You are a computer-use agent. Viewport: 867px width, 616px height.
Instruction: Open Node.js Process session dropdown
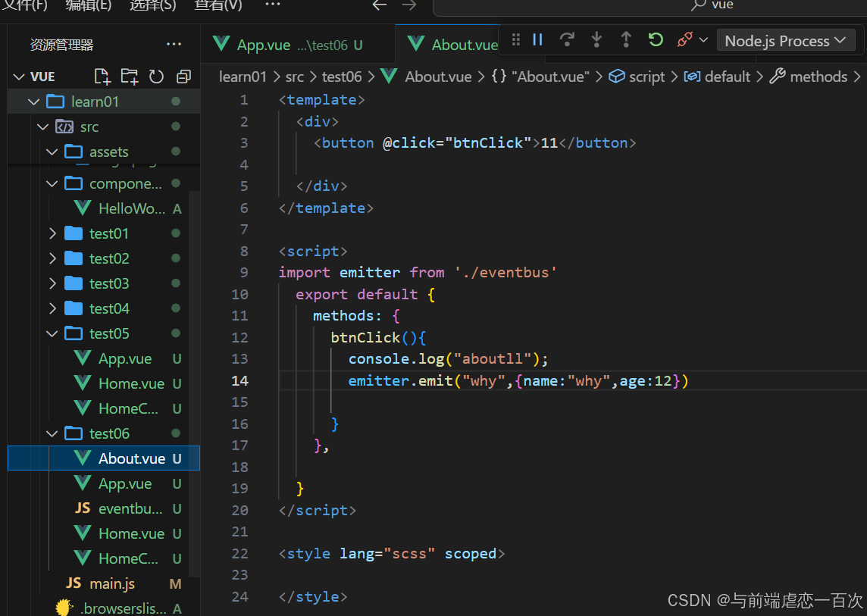785,41
